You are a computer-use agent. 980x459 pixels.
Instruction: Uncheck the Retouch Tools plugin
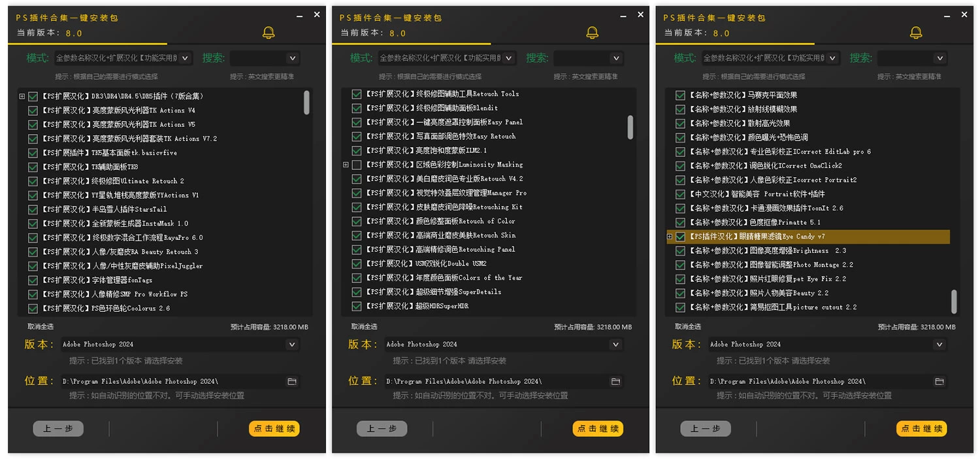[357, 93]
